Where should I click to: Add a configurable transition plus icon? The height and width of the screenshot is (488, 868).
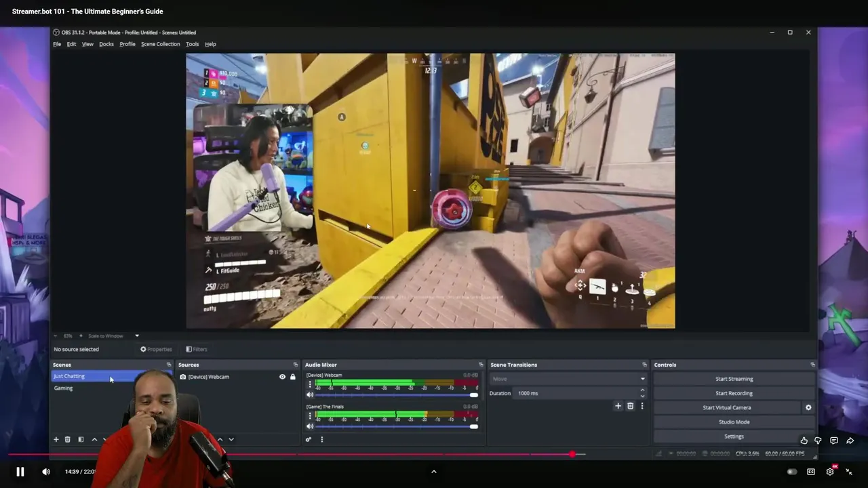[x=618, y=406]
